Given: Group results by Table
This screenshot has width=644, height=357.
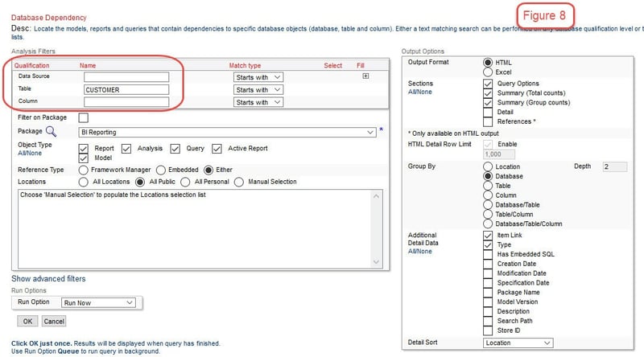Looking at the screenshot, I should click(x=488, y=186).
